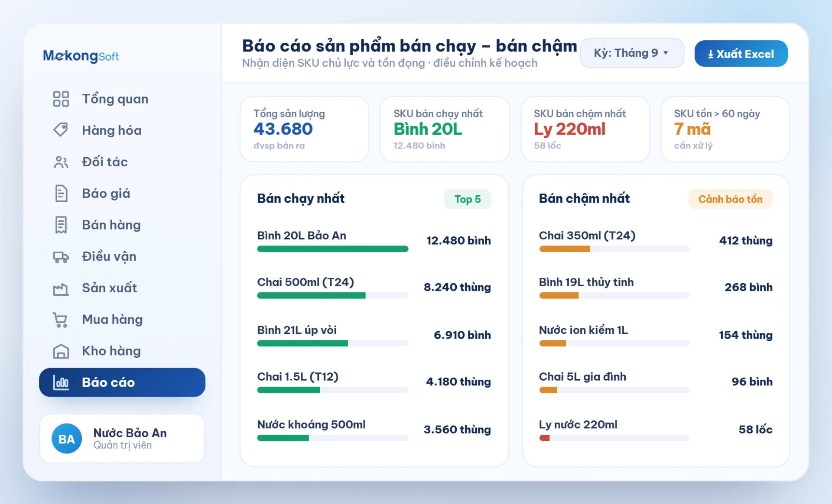
Task: Click the Chai 350ml (T24) orange bar
Action: click(x=565, y=249)
